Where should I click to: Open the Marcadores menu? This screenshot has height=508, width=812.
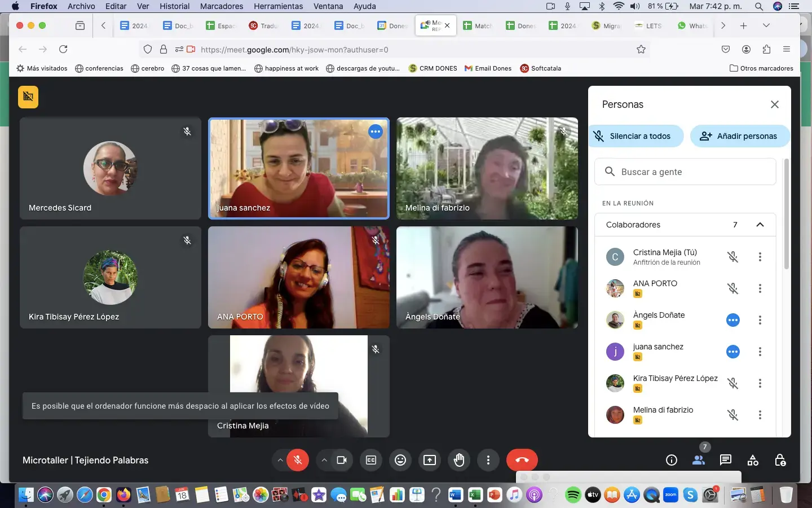pos(222,6)
